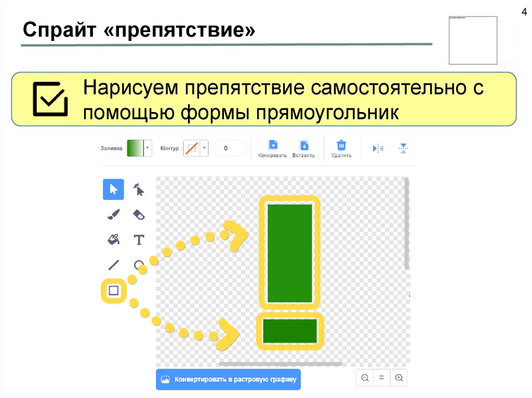The width and height of the screenshot is (532, 398).
Task: Open the Заливка fill color dropdown
Action: (x=147, y=148)
